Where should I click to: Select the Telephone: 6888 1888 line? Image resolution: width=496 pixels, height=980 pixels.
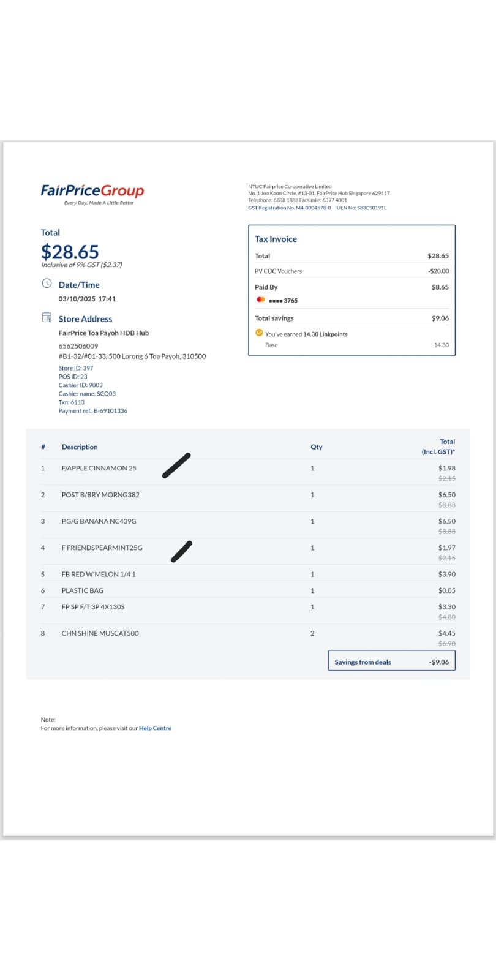[x=298, y=200]
